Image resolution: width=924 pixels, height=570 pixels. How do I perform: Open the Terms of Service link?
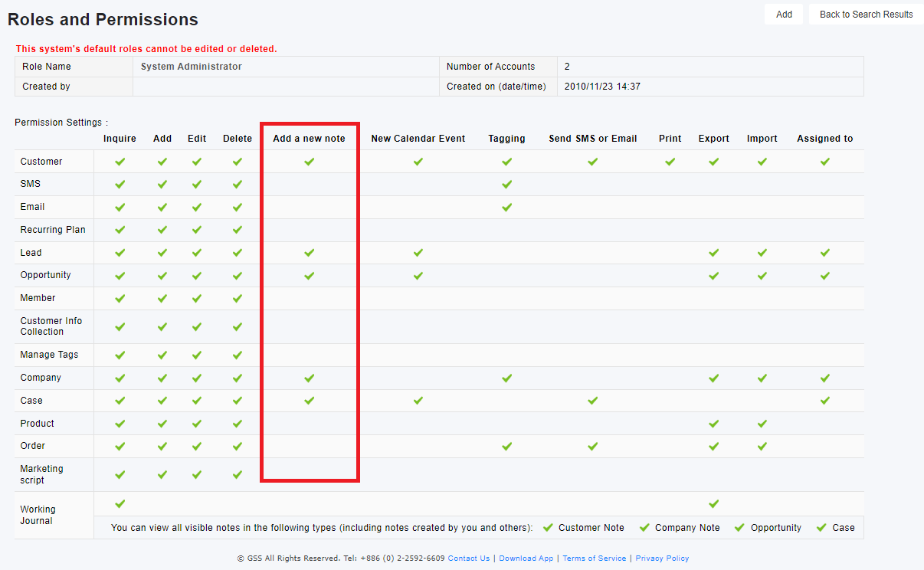594,559
